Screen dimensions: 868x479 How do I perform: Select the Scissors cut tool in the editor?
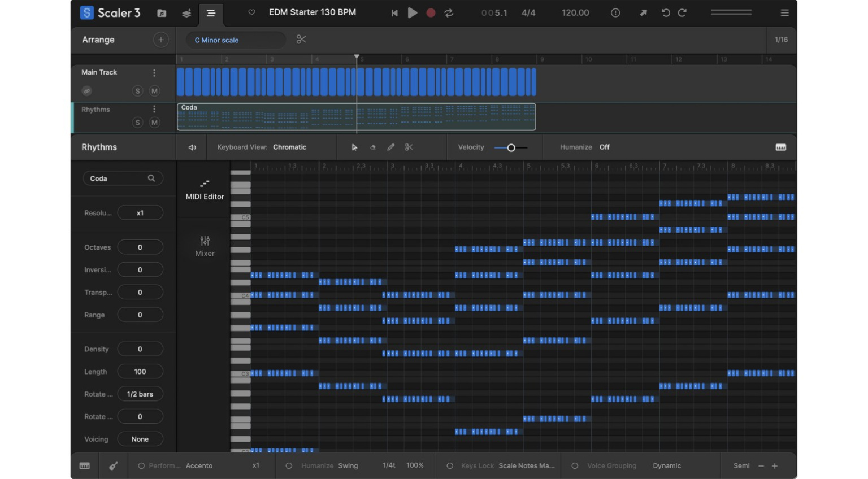click(x=409, y=147)
